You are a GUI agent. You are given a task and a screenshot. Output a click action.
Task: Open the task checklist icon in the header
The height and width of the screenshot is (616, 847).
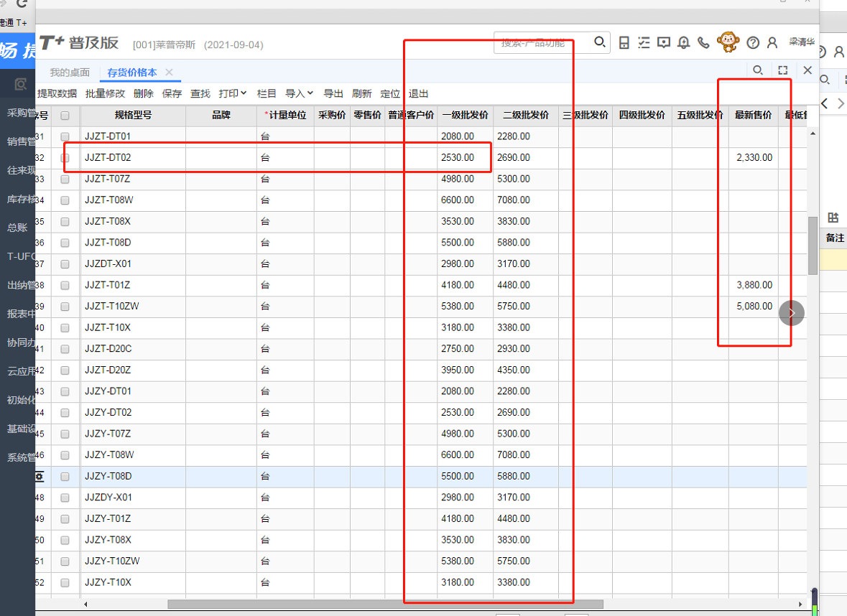coord(644,42)
